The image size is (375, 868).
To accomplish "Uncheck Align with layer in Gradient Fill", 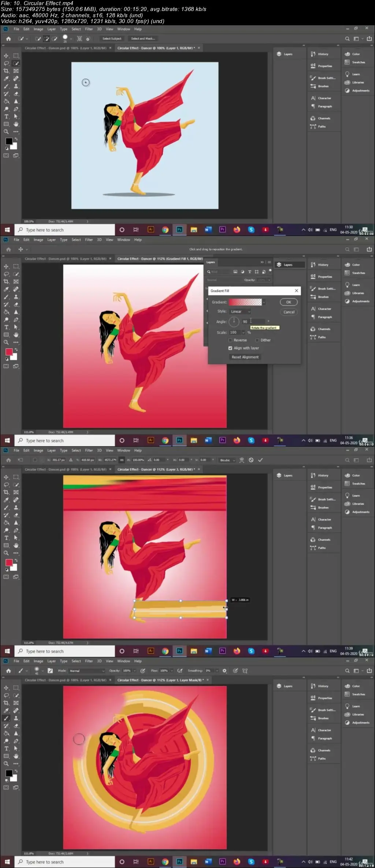I will (x=230, y=348).
